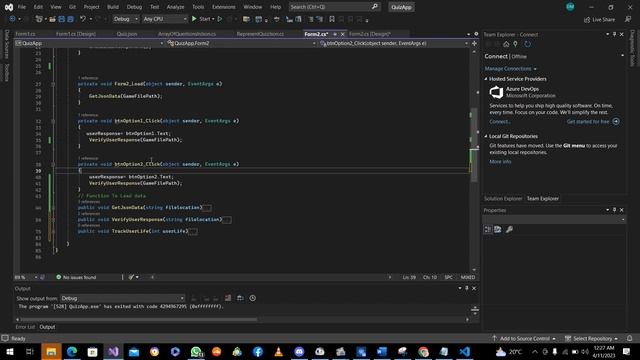Expand the collapsed GetJsonData method body
The height and width of the screenshot is (360, 640).
tap(207, 208)
